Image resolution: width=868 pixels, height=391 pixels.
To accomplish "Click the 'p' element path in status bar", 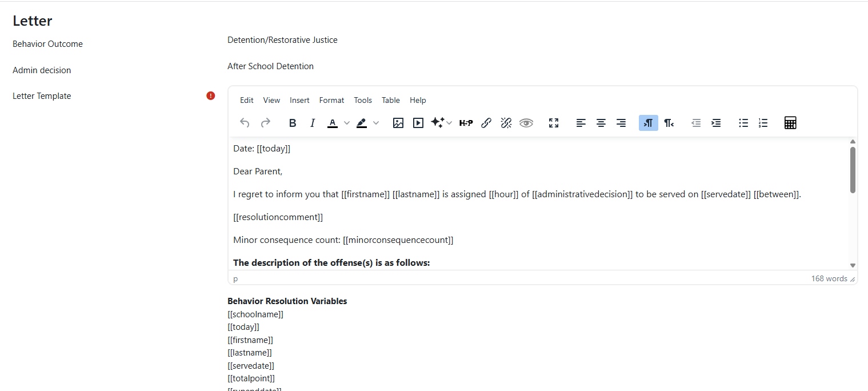I will click(x=235, y=279).
